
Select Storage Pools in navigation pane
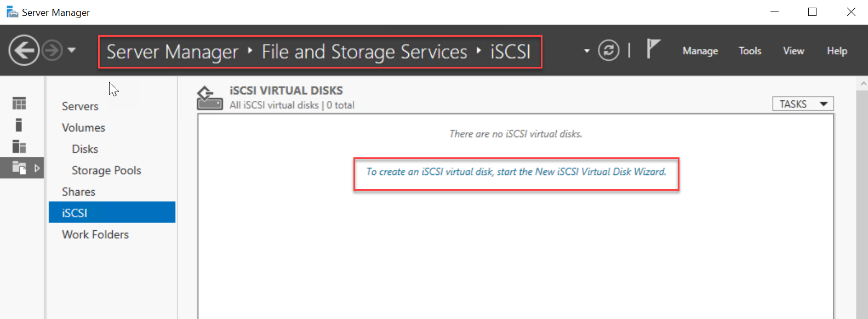click(x=106, y=170)
